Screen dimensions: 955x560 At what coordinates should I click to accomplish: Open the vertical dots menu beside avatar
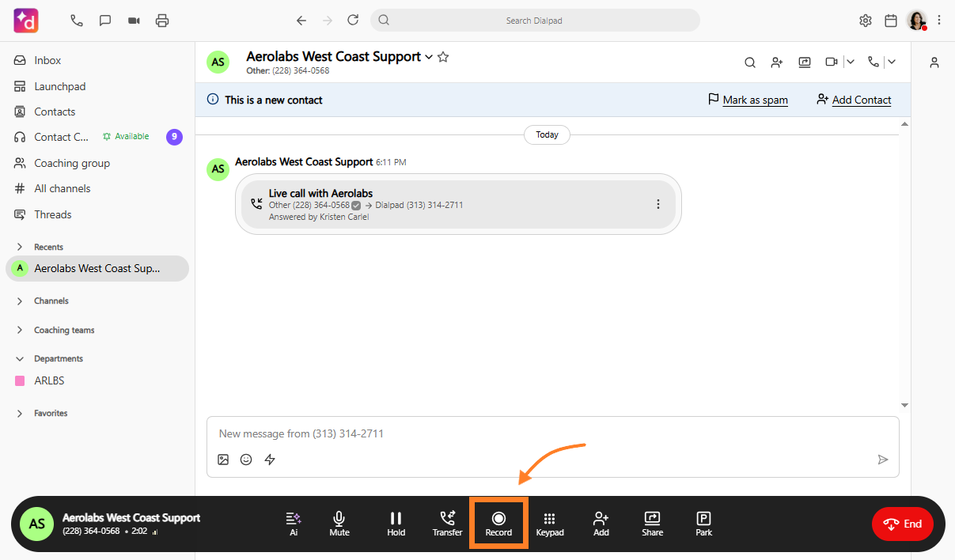click(x=939, y=21)
